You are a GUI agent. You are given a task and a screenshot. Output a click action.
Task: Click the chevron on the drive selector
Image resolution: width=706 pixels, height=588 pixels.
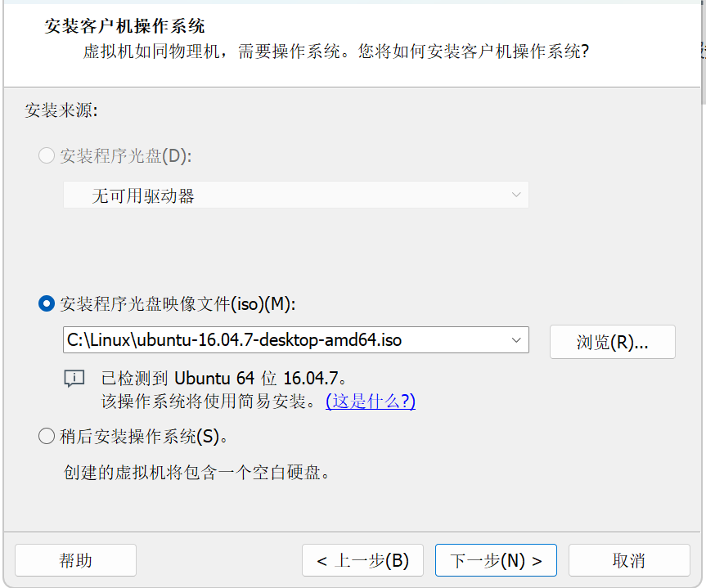[515, 195]
